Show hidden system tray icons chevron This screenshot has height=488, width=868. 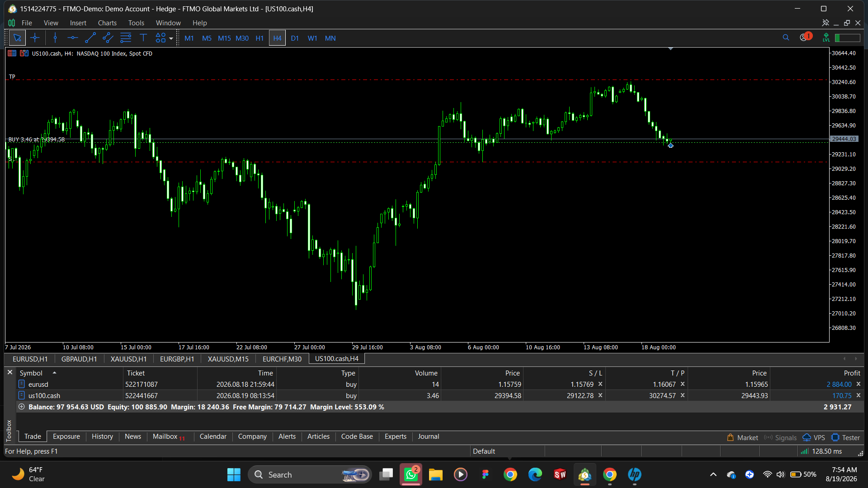click(x=713, y=474)
